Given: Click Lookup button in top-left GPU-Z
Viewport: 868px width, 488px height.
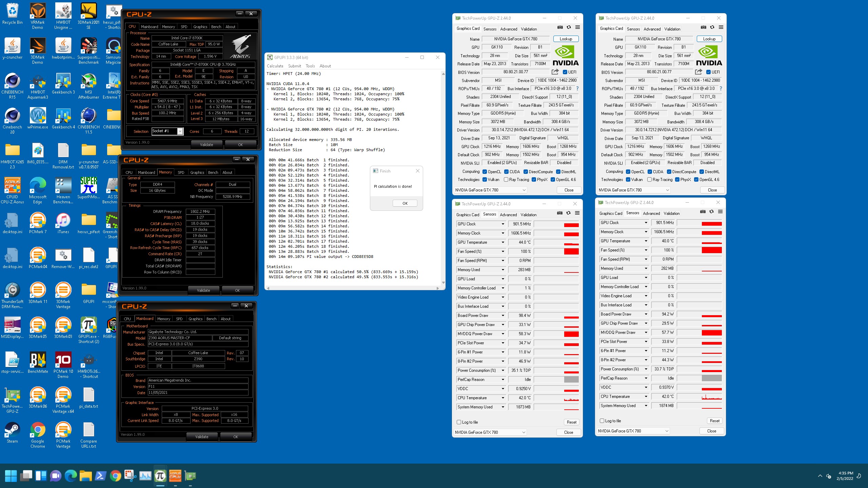Looking at the screenshot, I should (x=566, y=39).
